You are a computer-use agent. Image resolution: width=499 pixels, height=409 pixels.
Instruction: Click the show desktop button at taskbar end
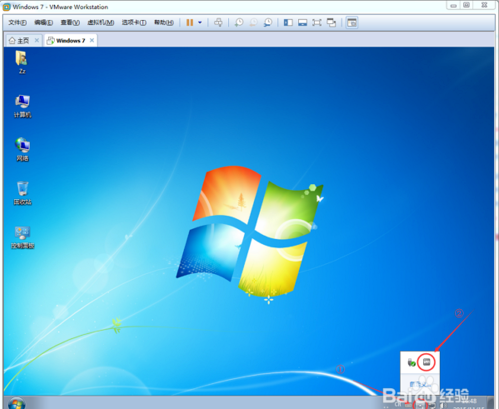coord(491,403)
